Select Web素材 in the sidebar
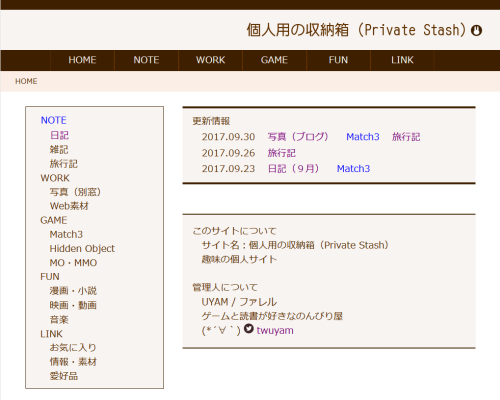 pyautogui.click(x=69, y=206)
